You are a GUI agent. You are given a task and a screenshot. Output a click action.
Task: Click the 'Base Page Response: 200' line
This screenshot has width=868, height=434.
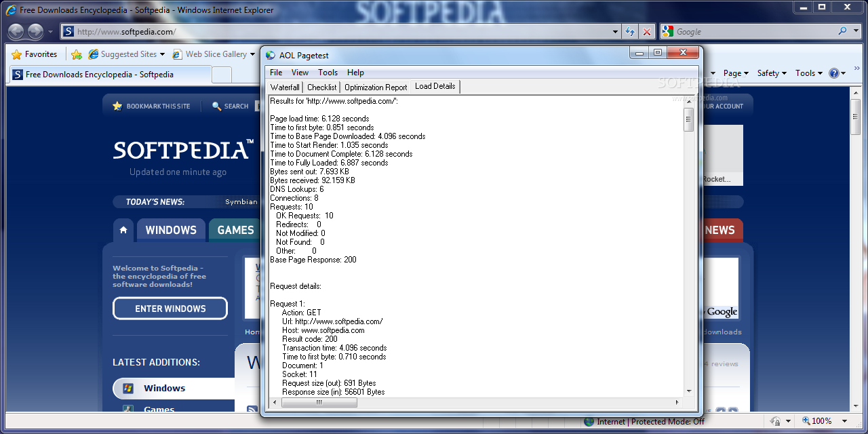313,260
